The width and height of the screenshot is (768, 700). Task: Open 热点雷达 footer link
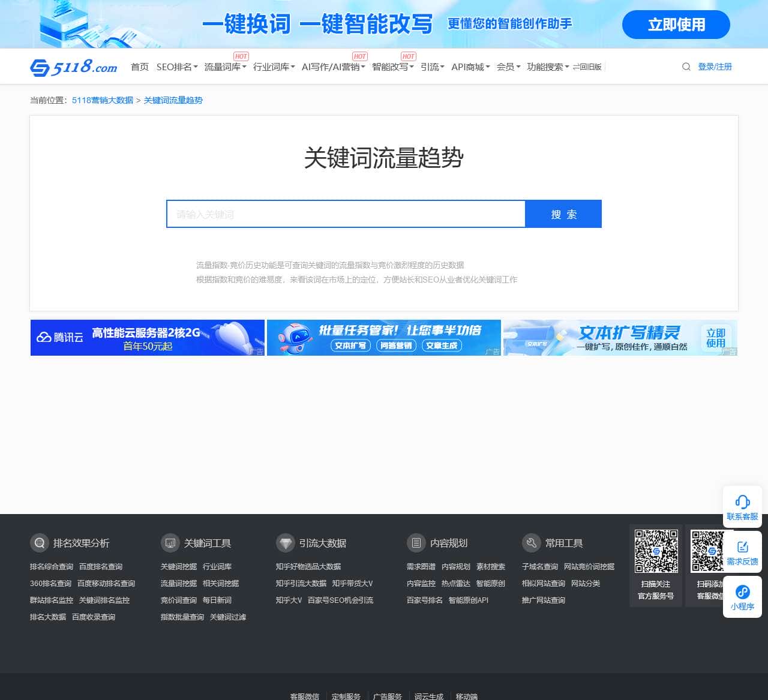[x=456, y=584]
